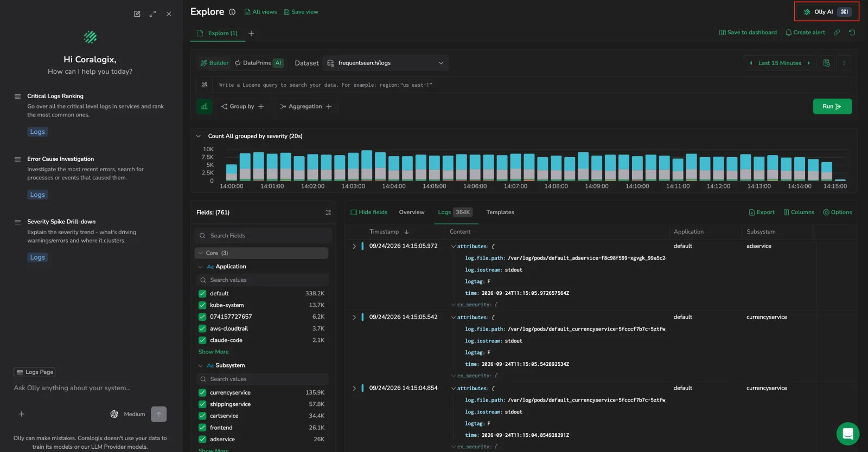Open Export for the logs table
This screenshot has height=452, width=868.
(x=762, y=212)
